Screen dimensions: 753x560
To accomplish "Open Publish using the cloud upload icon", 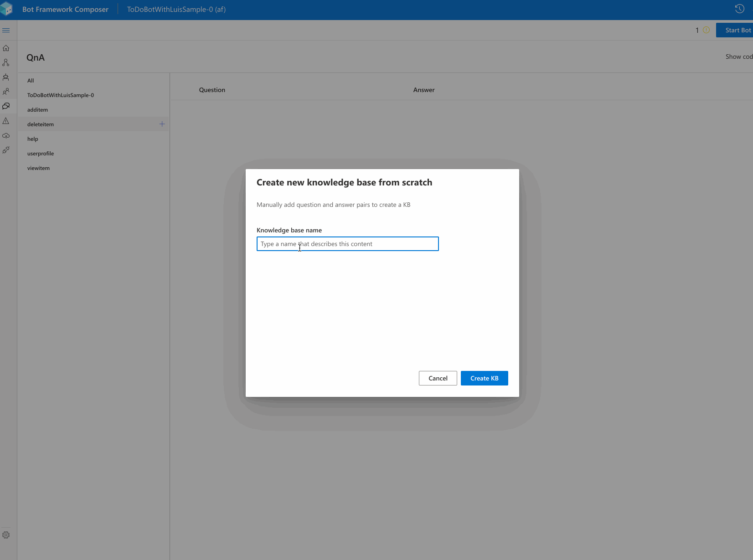I will tap(6, 135).
